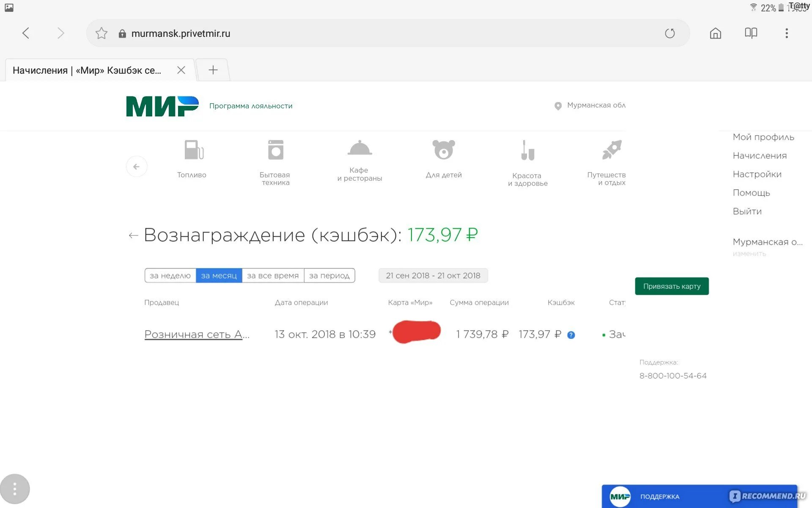The image size is (812, 508).
Task: Click Мурманская обл region in header
Action: pyautogui.click(x=596, y=105)
